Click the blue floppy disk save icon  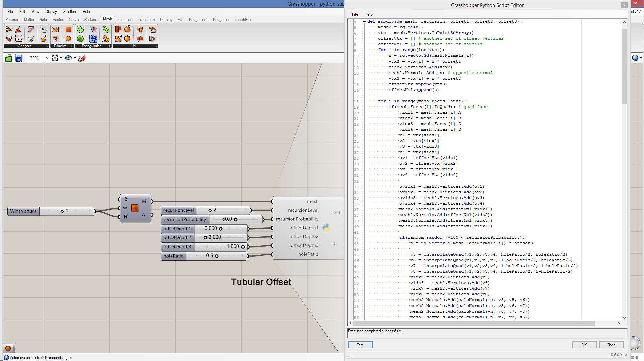[19, 58]
